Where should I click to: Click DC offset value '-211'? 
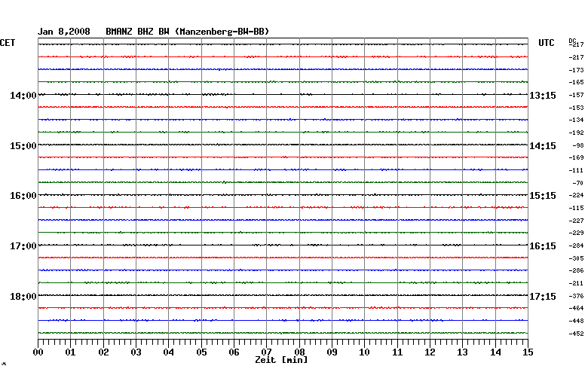click(x=577, y=283)
